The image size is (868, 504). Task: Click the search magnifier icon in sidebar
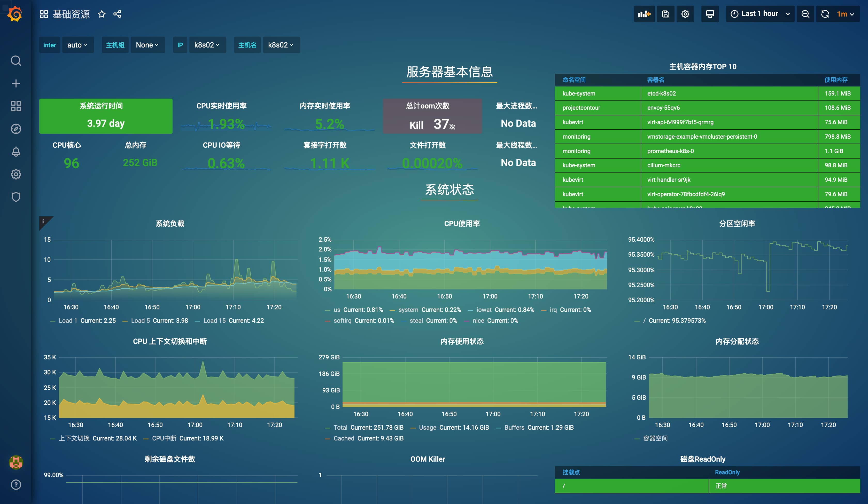point(16,61)
